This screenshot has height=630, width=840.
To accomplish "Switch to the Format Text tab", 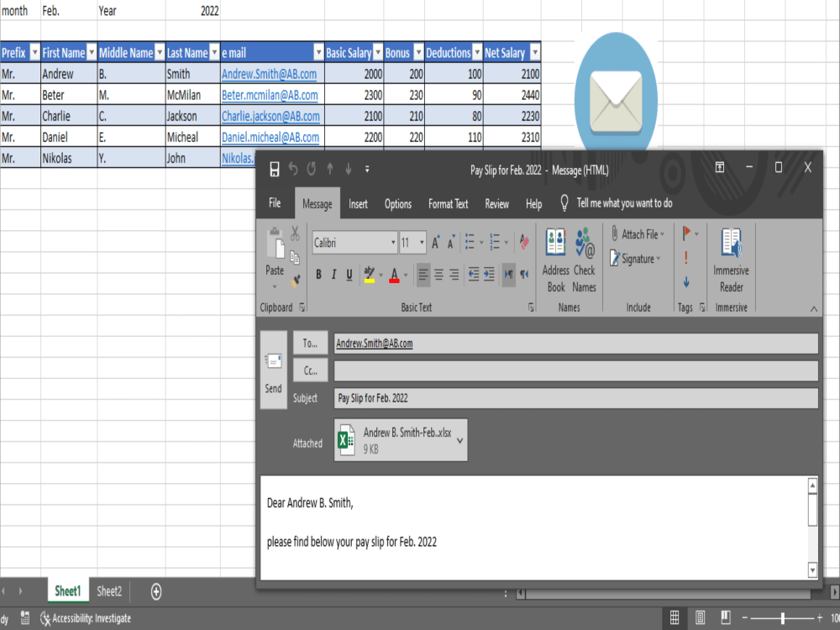I will (449, 203).
